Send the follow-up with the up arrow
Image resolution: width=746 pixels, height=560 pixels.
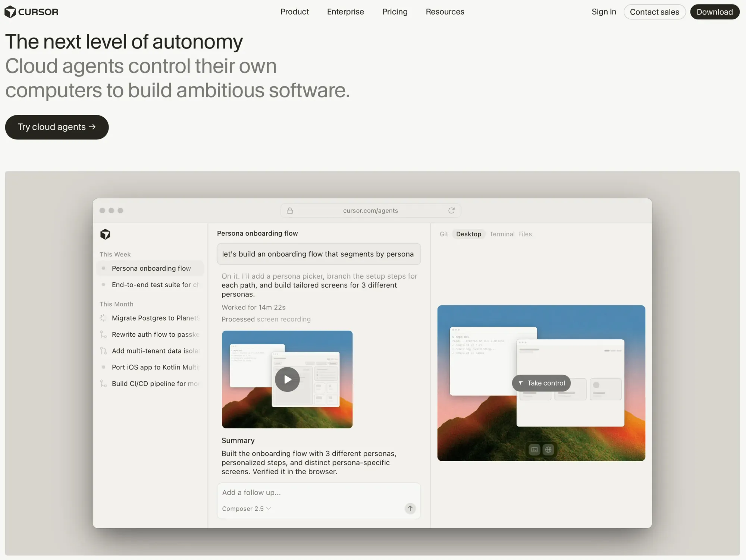point(410,508)
